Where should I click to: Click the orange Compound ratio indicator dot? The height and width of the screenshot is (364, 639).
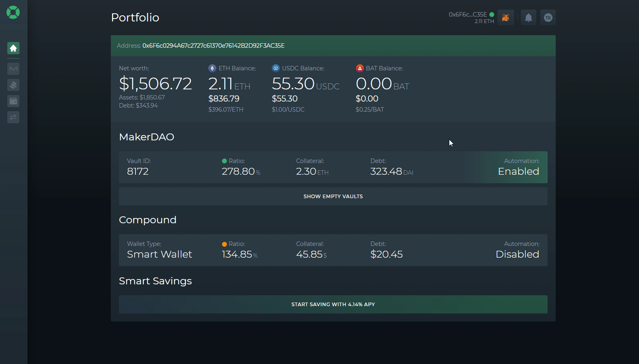(224, 244)
